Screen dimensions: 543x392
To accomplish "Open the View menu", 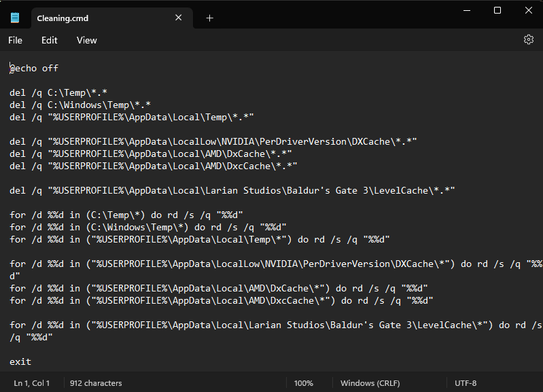I will pos(86,40).
